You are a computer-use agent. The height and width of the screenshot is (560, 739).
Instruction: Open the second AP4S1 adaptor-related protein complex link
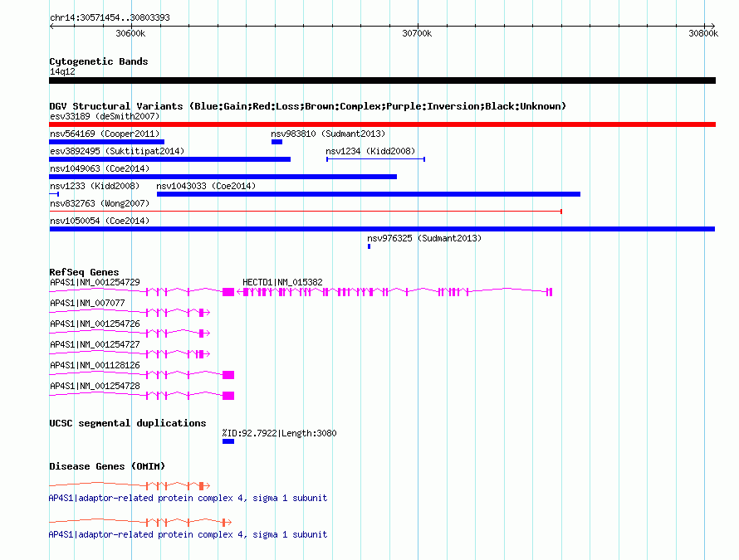[188, 534]
